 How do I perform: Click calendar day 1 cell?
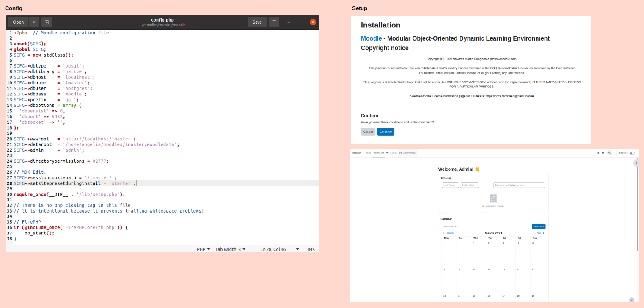(479, 253)
